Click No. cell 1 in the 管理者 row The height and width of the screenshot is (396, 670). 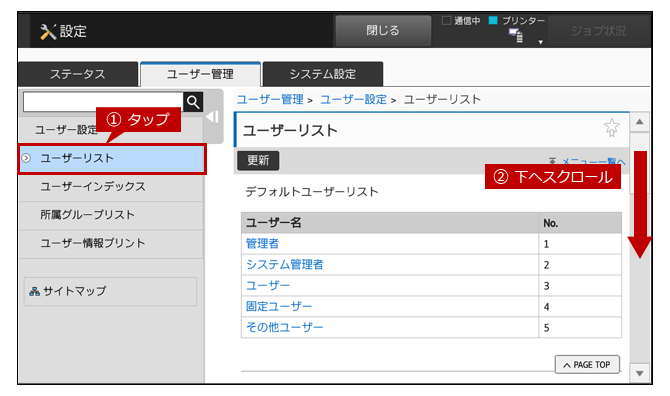point(580,244)
